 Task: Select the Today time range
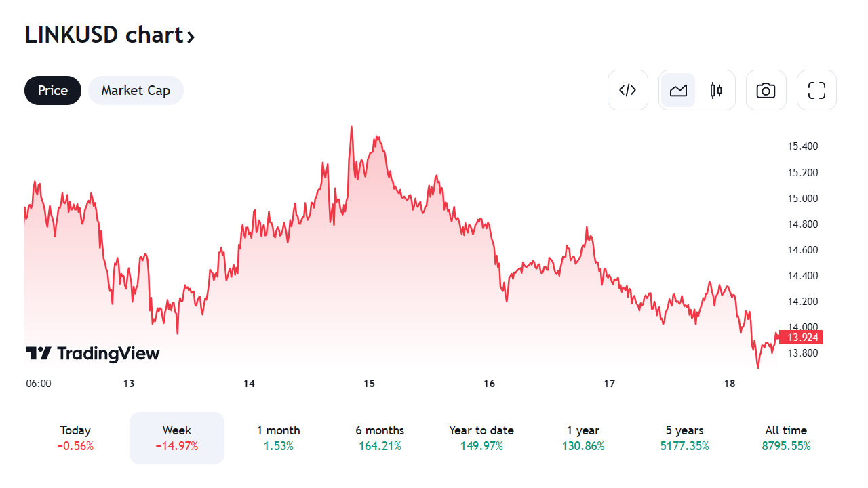75,438
